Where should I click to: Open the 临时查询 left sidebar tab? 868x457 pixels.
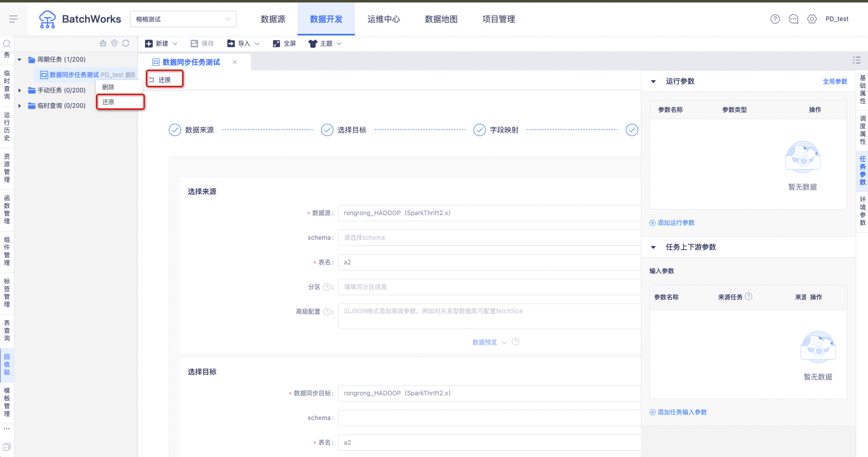point(7,85)
